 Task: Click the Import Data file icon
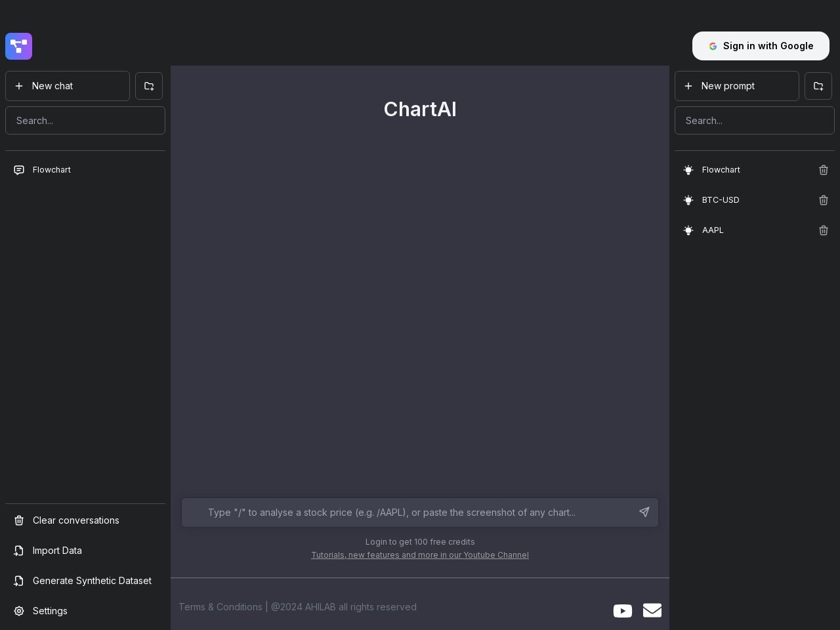tap(19, 551)
